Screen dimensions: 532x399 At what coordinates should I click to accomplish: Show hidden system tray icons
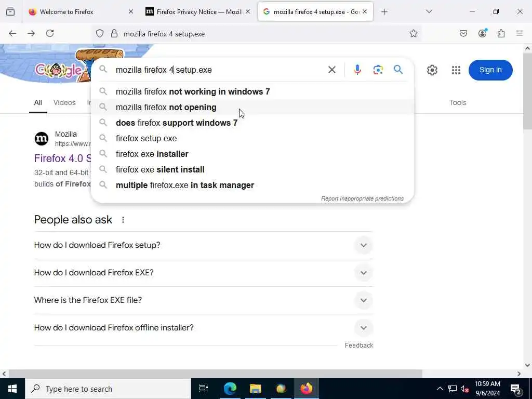pyautogui.click(x=440, y=389)
